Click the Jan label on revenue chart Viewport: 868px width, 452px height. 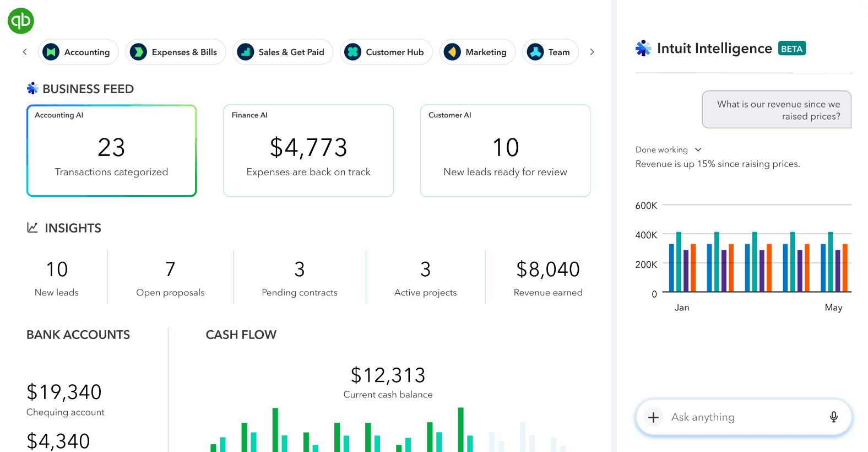tap(682, 308)
